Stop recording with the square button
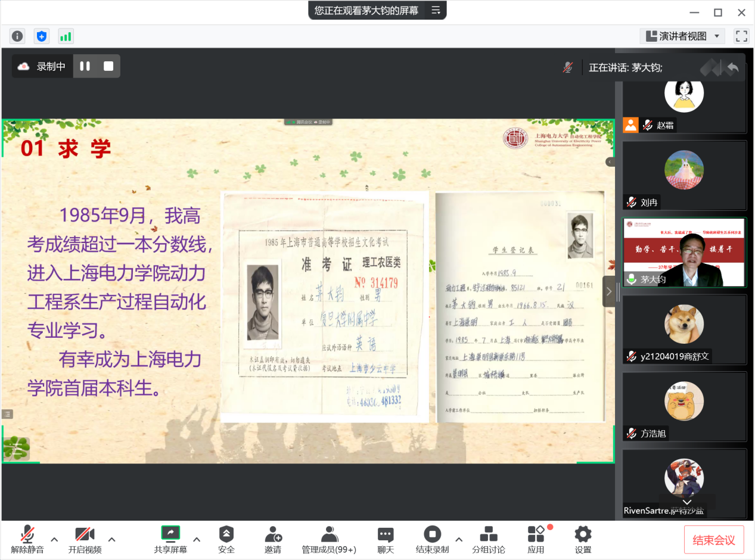The height and width of the screenshot is (560, 755). [108, 66]
